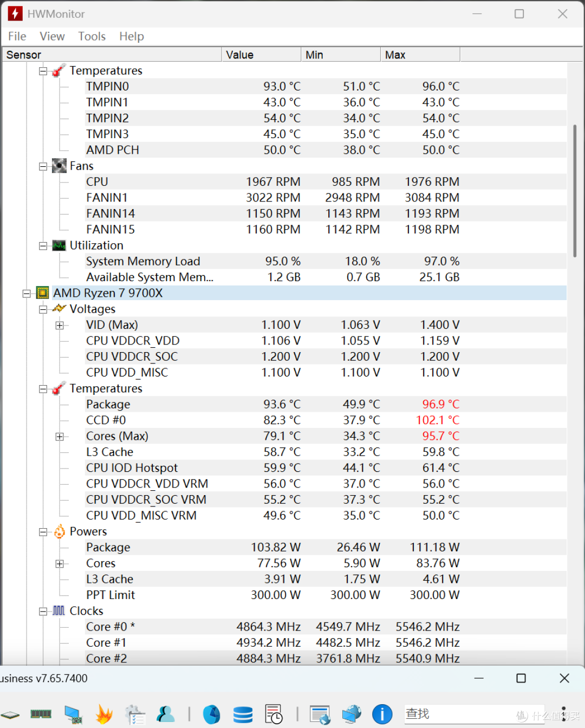This screenshot has height=728, width=585.
Task: Expand the Cores (Max) temperature row
Action: tap(60, 437)
